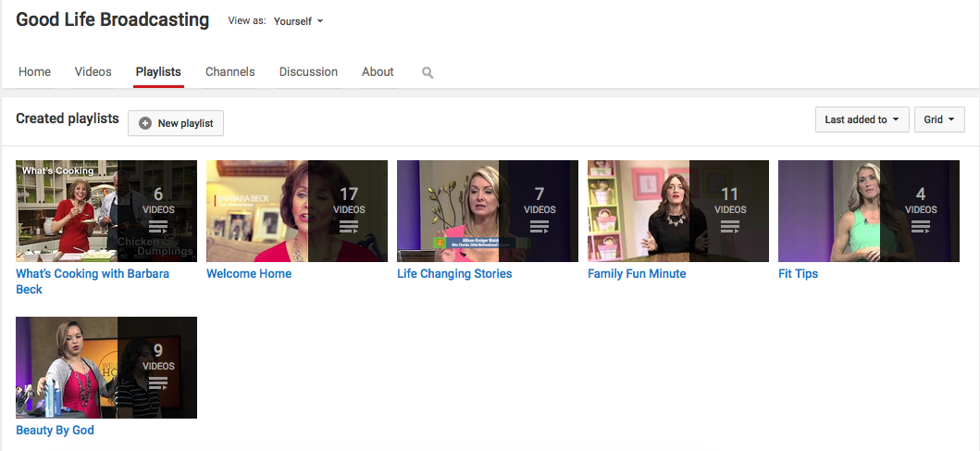Switch to the Channels tab
980x451 pixels.
(x=229, y=71)
